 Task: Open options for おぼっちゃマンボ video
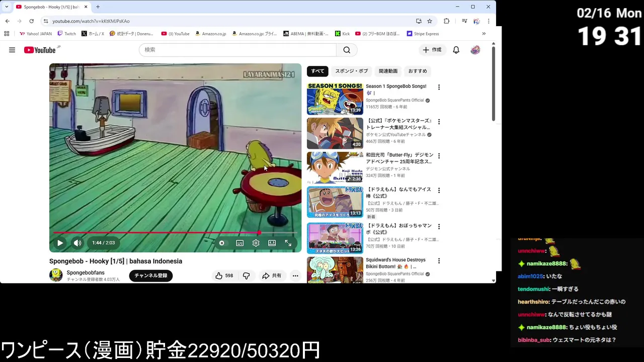(x=439, y=227)
